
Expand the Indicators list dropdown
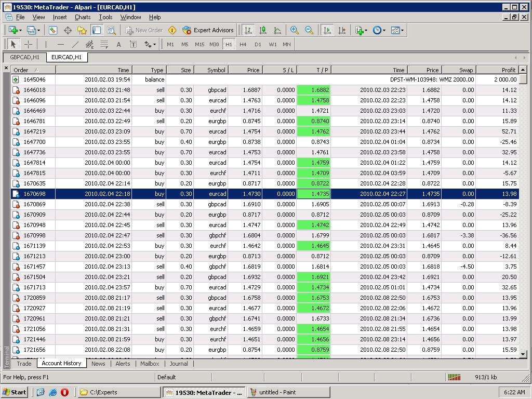[361, 30]
